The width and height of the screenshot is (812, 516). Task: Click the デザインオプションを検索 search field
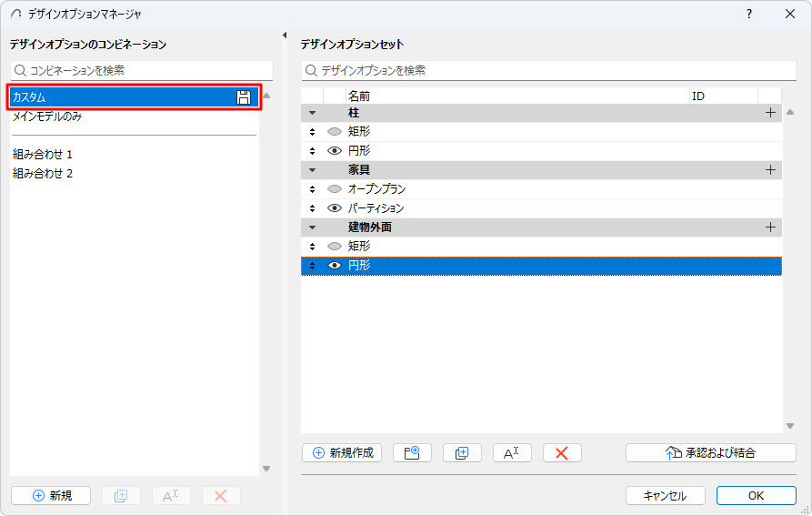pos(549,70)
